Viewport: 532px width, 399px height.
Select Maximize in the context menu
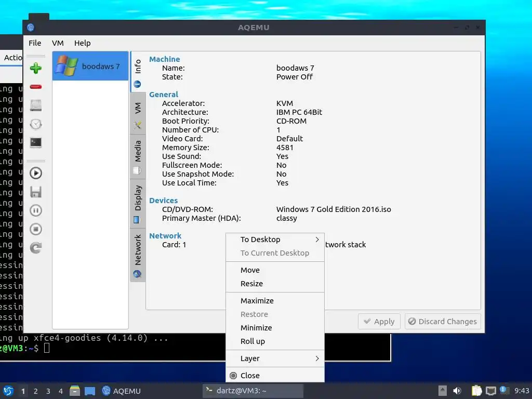point(275,301)
